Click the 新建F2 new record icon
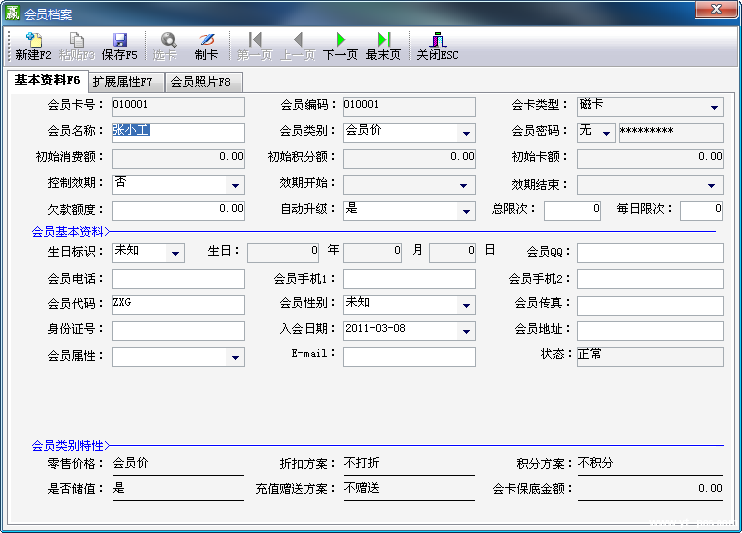 coord(34,41)
